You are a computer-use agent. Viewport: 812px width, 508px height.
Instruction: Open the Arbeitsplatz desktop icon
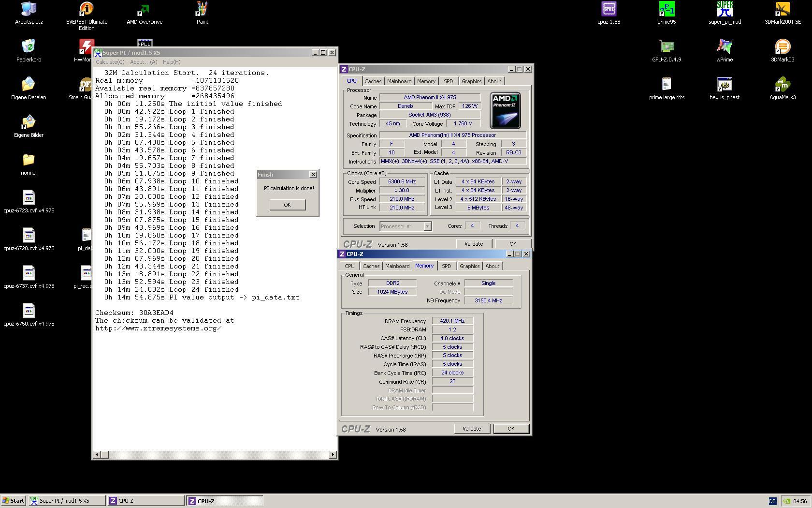click(29, 13)
